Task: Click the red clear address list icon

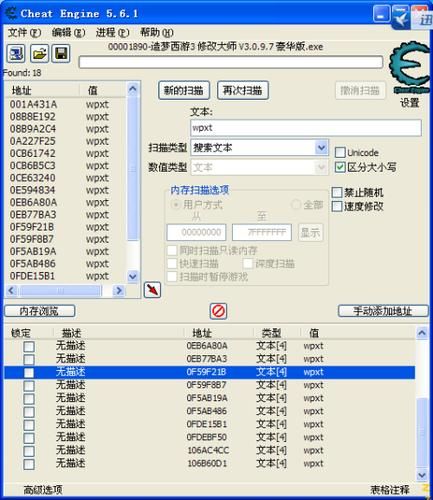Action: (219, 311)
